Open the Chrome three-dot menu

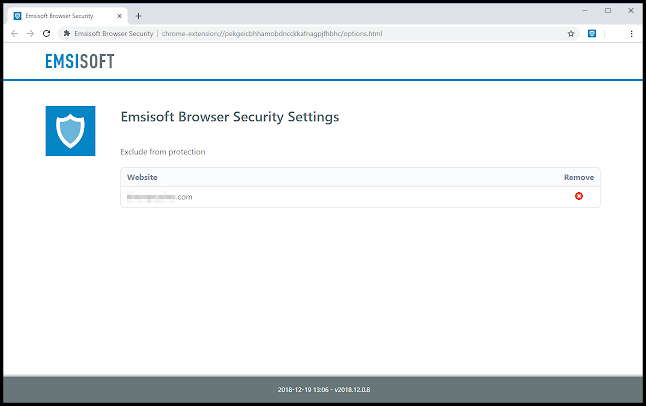[631, 33]
